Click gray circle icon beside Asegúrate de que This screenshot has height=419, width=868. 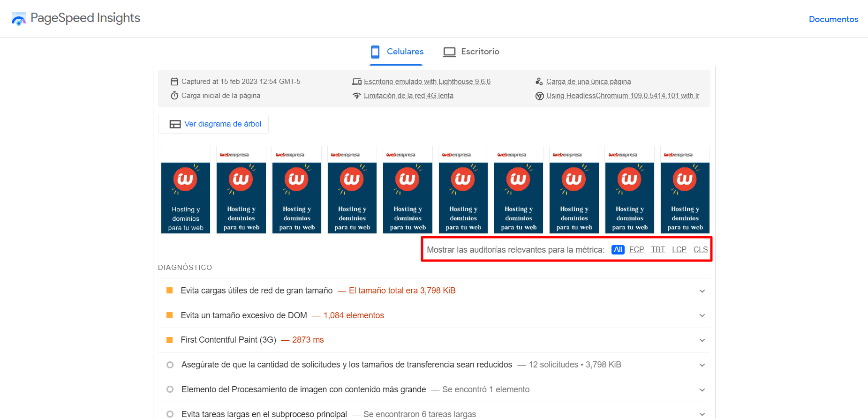[170, 365]
